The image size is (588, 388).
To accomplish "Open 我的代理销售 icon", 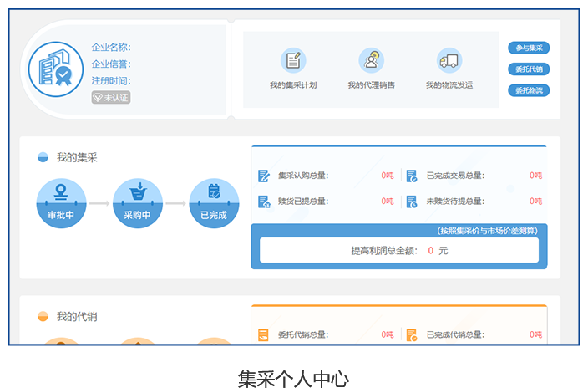I will click(x=371, y=60).
